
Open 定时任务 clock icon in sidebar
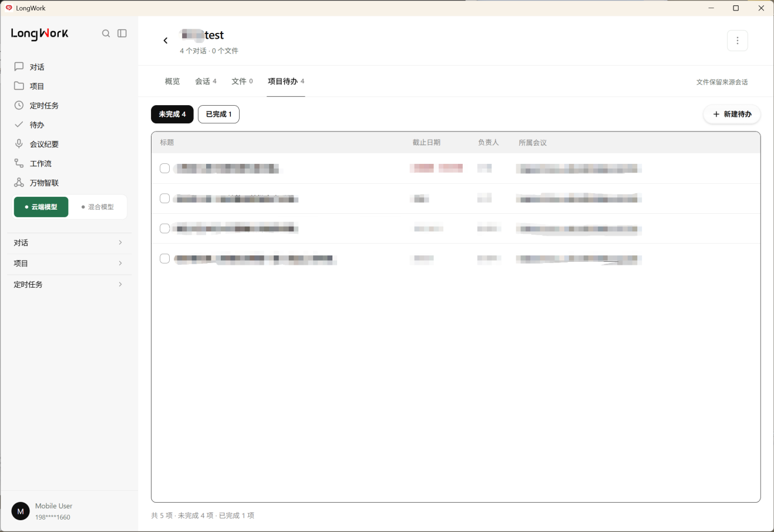pyautogui.click(x=19, y=105)
